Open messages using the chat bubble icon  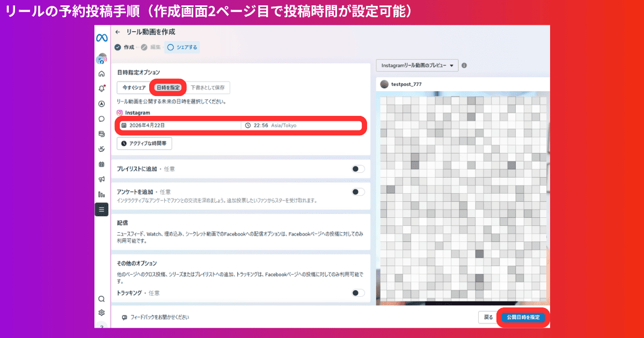point(101,119)
